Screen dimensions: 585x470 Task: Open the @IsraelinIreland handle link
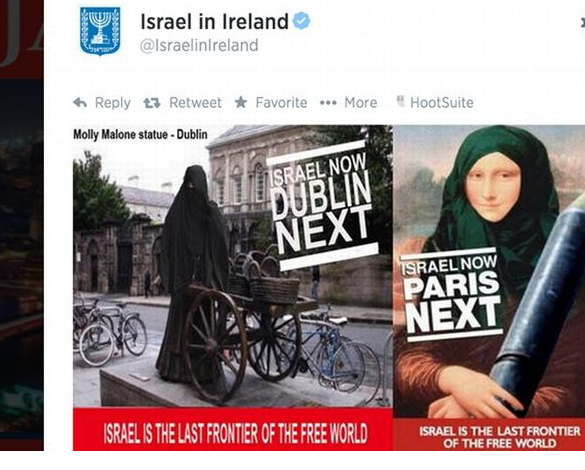[199, 46]
